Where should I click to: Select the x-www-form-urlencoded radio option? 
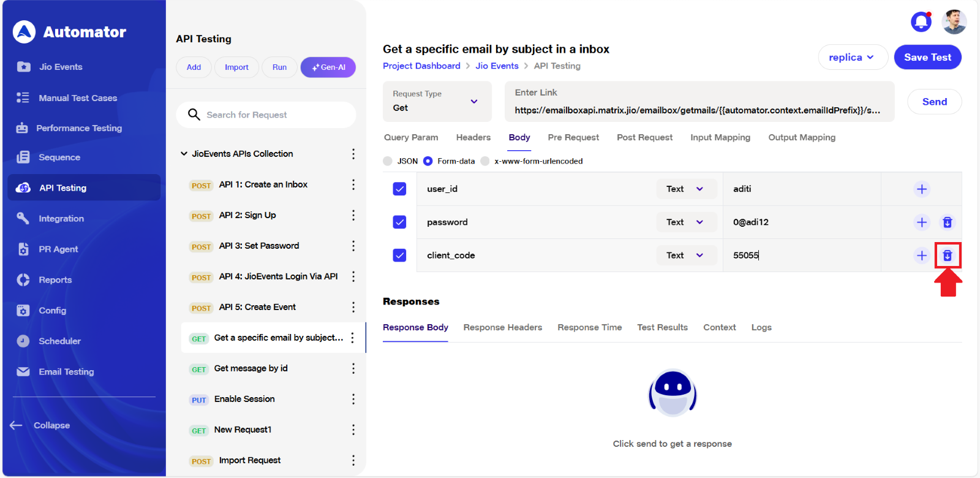click(485, 161)
